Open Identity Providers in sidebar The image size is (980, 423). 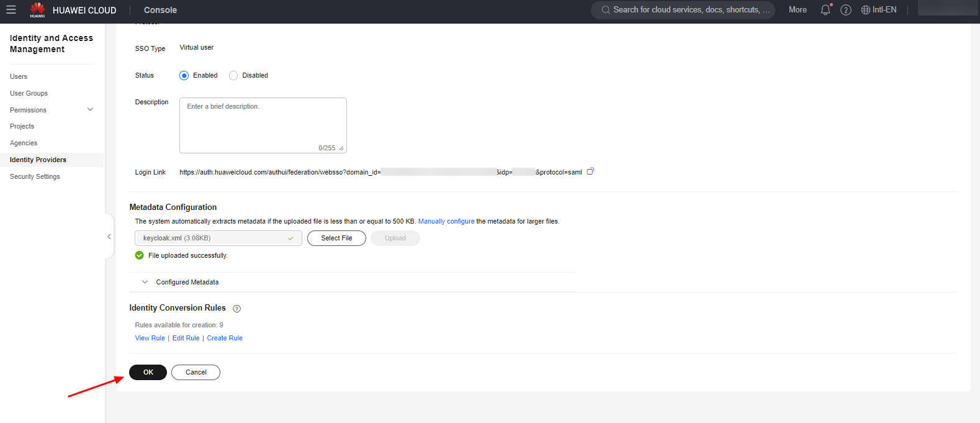38,160
